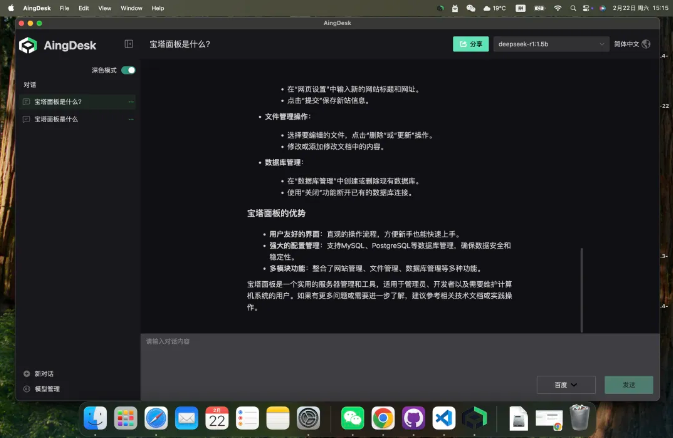Click the chat area vertical scrollbar
673x438 pixels.
click(x=582, y=290)
